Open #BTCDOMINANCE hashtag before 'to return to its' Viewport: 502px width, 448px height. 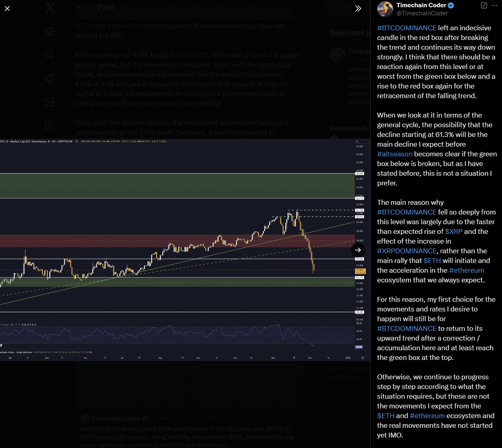pos(407,328)
